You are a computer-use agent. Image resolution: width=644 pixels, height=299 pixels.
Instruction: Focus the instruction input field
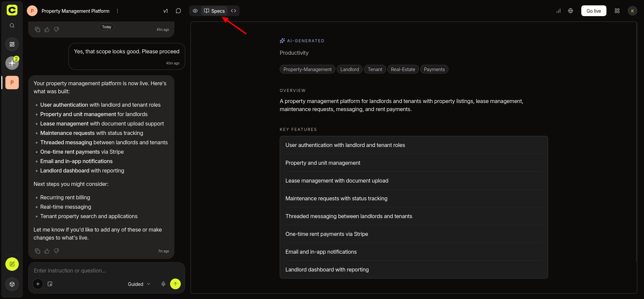coord(107,270)
